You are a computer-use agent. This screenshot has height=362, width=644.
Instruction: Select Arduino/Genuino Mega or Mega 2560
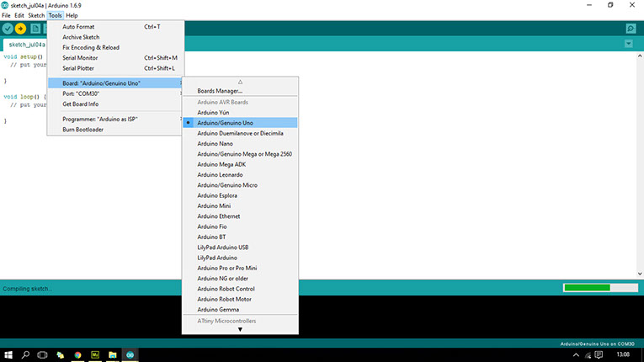tap(240, 154)
